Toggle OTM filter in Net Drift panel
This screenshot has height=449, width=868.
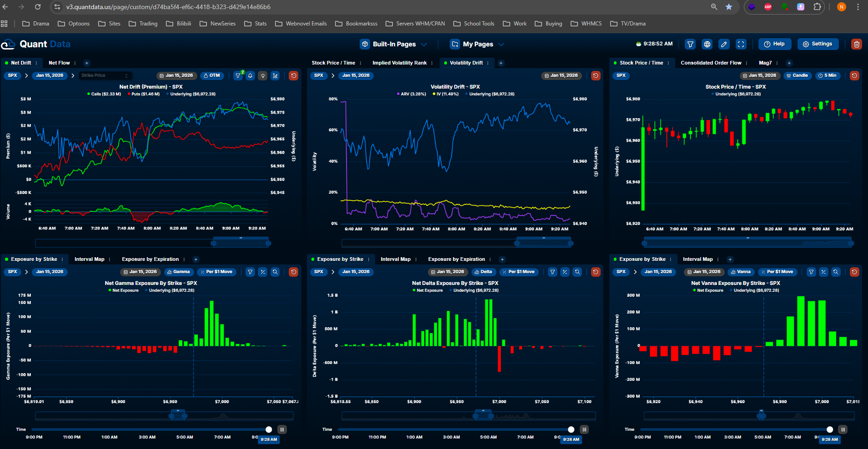[x=212, y=75]
